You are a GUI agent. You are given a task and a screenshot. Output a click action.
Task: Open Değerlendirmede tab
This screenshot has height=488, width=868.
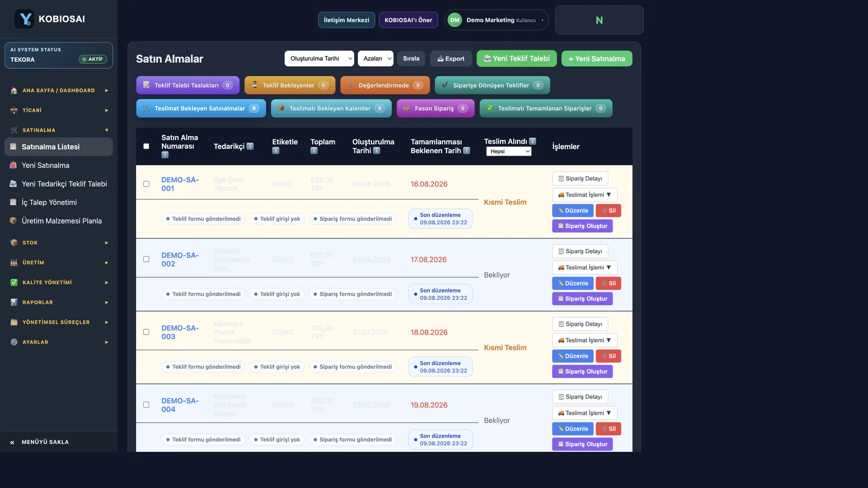(385, 85)
